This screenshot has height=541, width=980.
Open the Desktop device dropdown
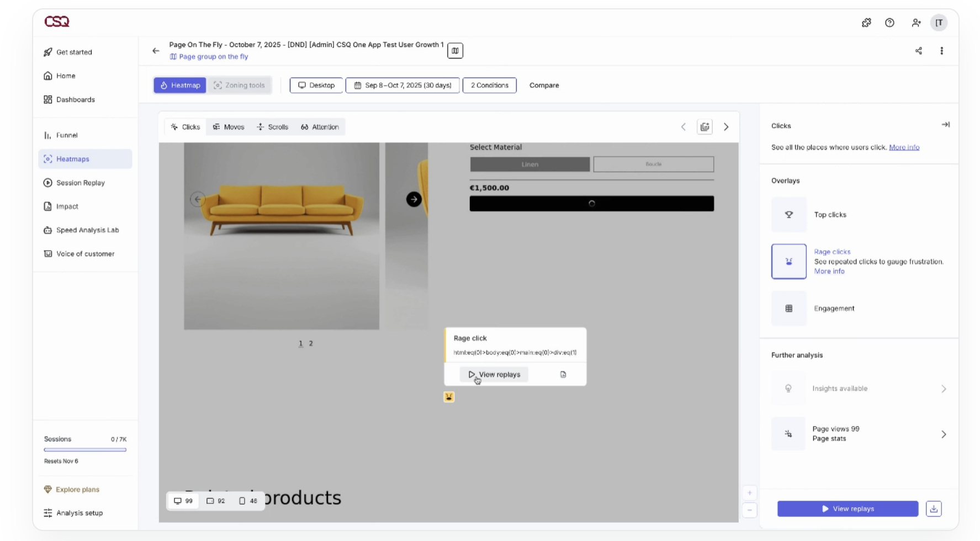(x=316, y=85)
